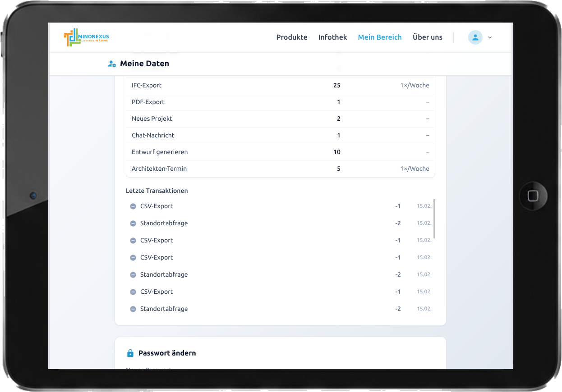The height and width of the screenshot is (392, 562).
Task: Click the user avatar icon
Action: click(x=475, y=37)
